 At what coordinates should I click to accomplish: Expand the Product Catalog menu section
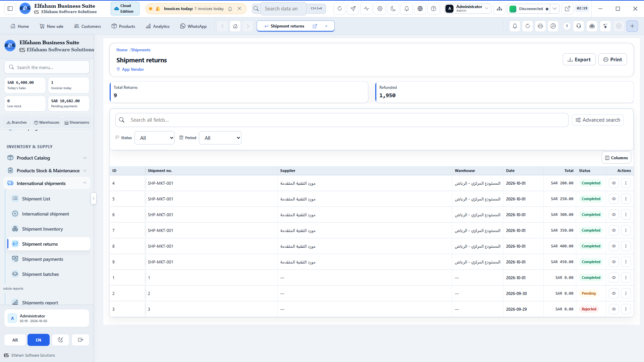tap(47, 158)
